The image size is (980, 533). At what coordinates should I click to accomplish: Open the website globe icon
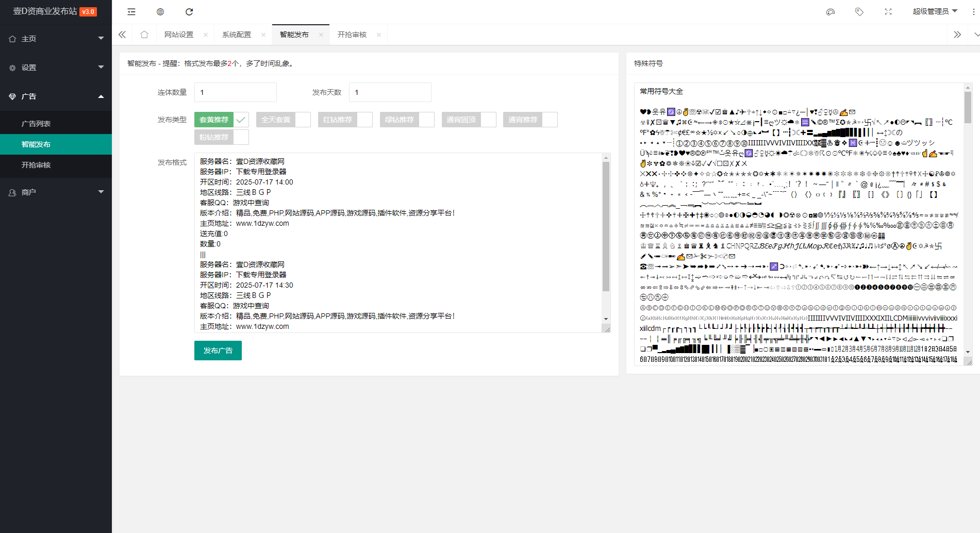160,12
